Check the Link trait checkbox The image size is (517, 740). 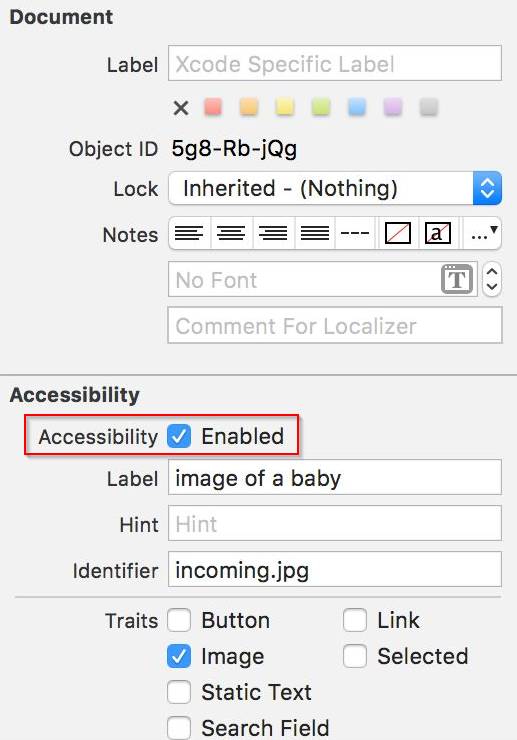click(355, 620)
